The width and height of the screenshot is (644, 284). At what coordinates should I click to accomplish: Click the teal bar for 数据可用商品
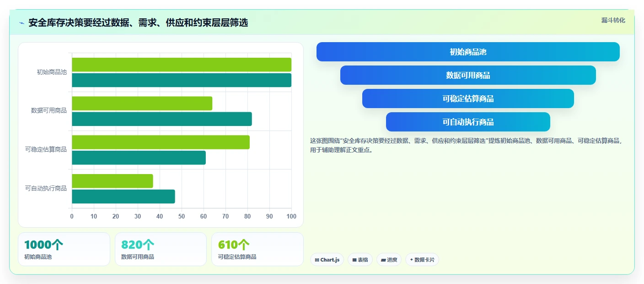point(162,119)
